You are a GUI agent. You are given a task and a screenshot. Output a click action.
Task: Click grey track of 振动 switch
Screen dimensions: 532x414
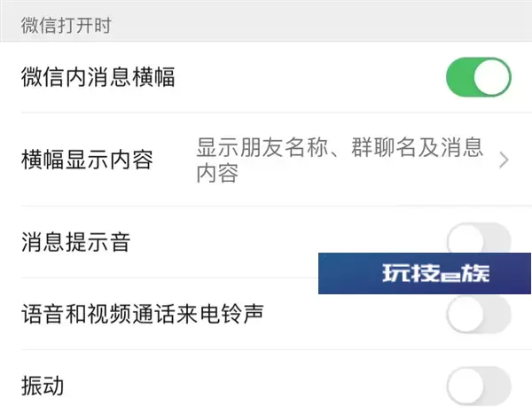498,386
